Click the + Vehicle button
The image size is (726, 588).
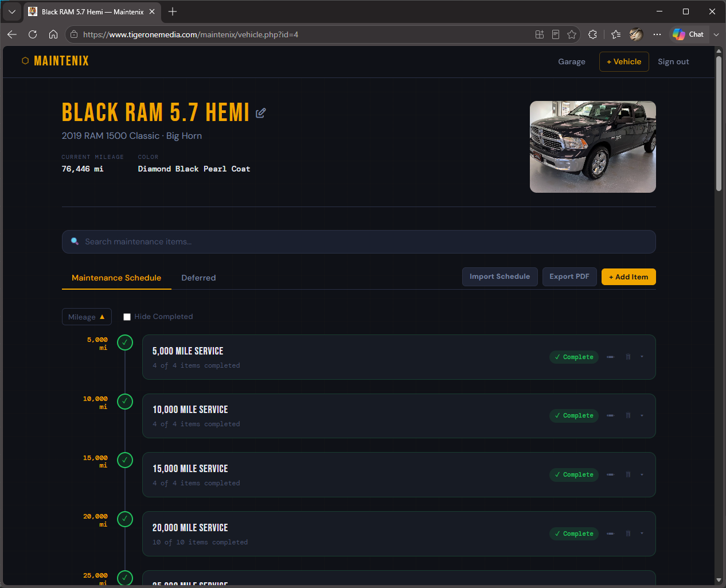(x=624, y=61)
